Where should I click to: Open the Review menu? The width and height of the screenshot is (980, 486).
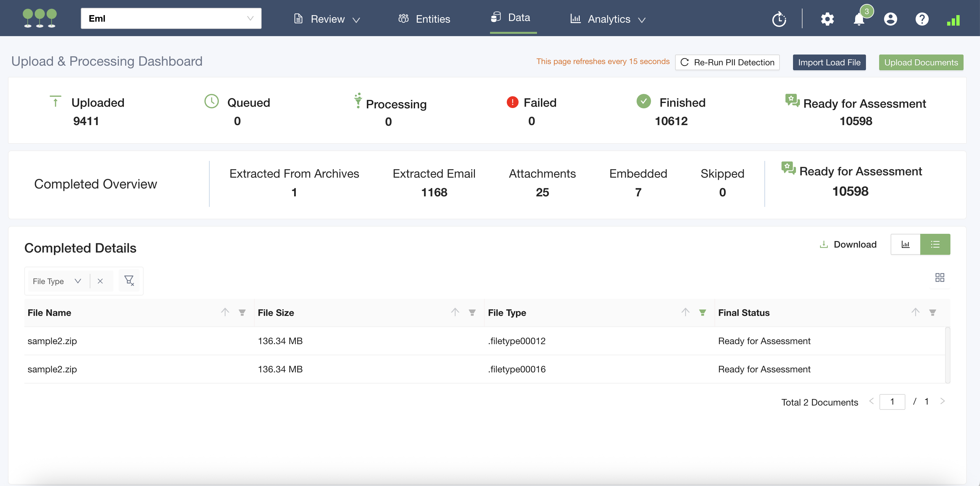[327, 19]
